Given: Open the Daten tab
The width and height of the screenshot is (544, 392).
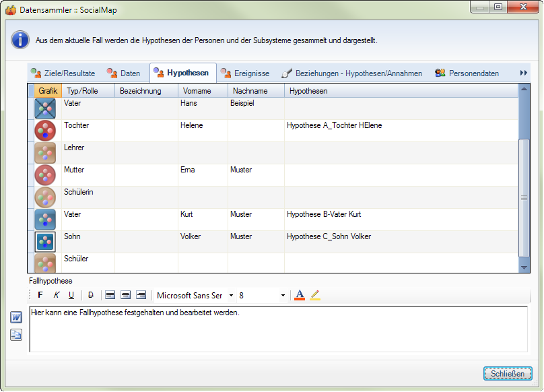Looking at the screenshot, I should [123, 73].
